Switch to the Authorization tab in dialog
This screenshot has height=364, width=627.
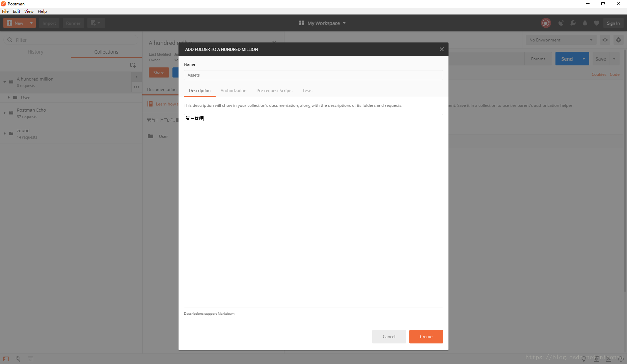pyautogui.click(x=234, y=91)
